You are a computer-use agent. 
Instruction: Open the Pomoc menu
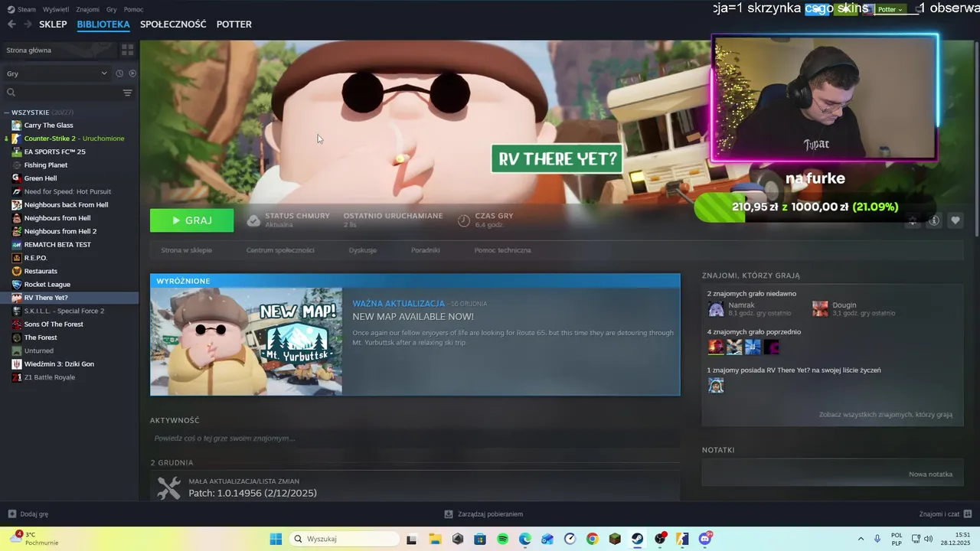(133, 9)
